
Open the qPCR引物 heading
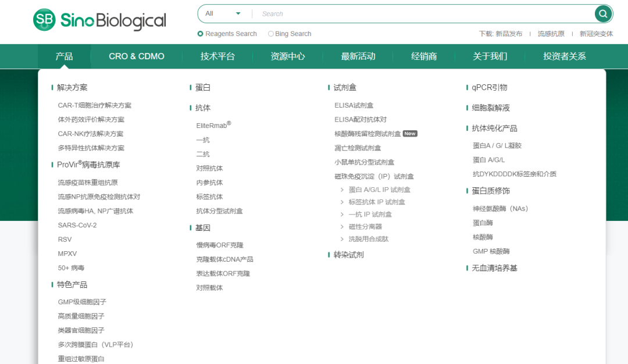point(490,87)
